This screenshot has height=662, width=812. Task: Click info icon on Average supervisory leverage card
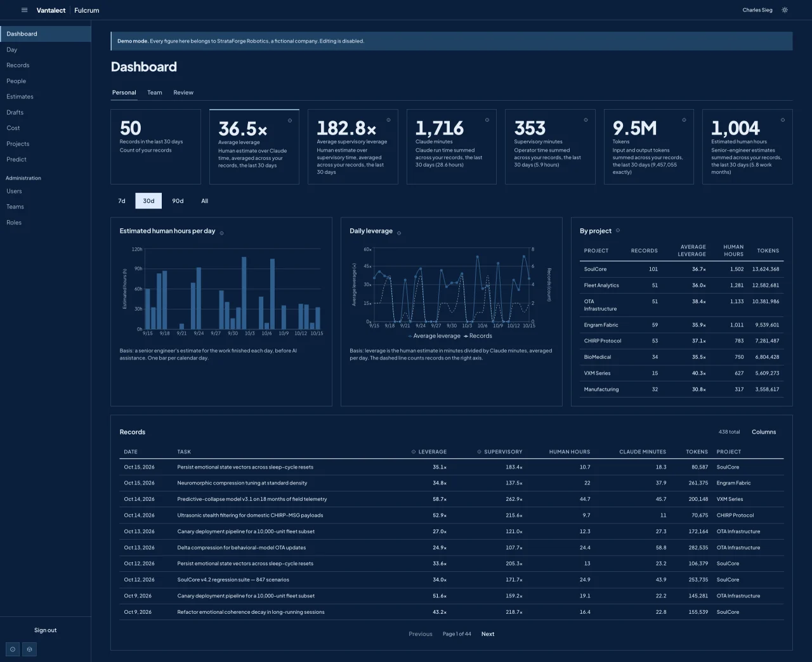(x=389, y=120)
